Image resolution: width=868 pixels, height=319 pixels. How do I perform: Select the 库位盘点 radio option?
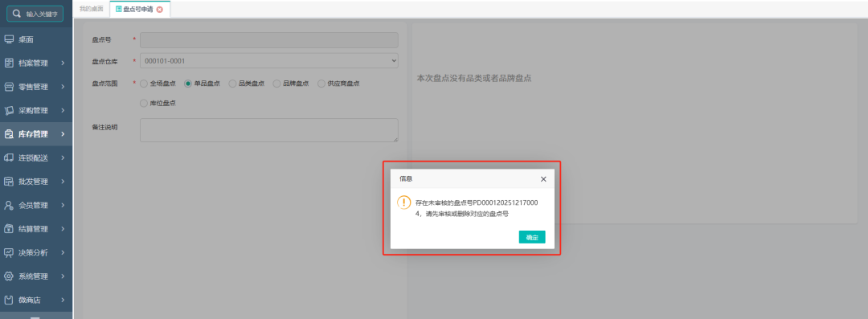(x=144, y=103)
